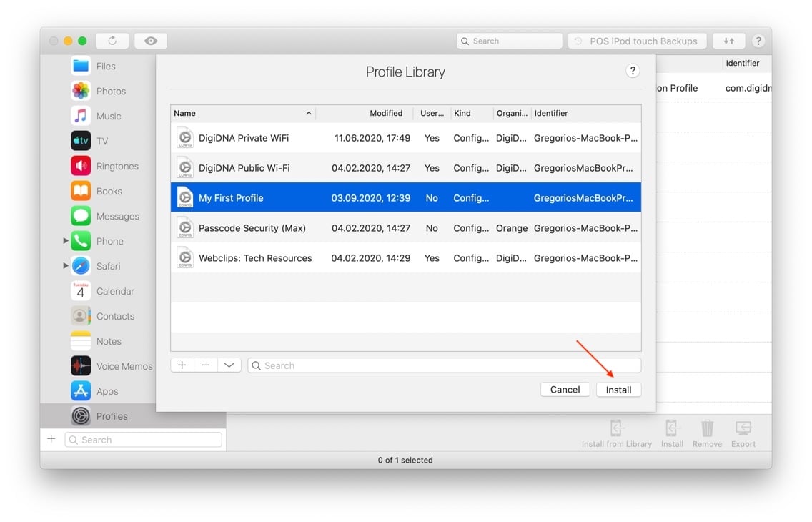This screenshot has height=522, width=812.
Task: Select Contacts in the sidebar
Action: (115, 316)
